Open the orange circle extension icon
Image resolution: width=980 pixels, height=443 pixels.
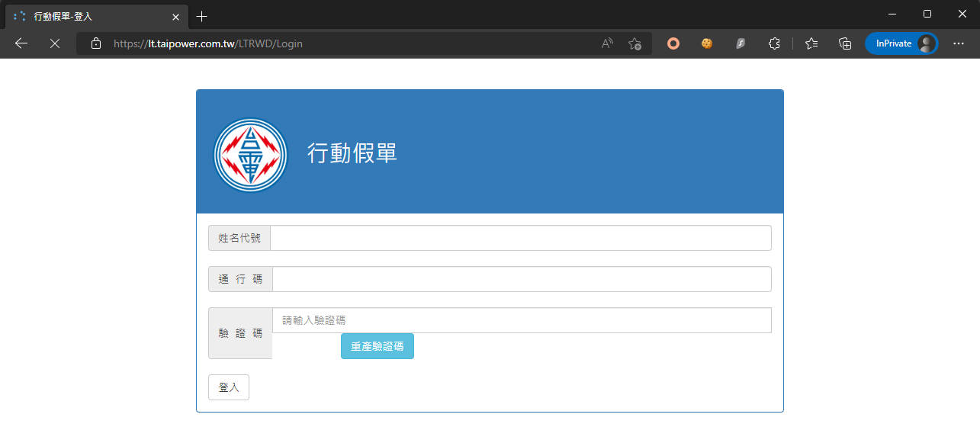click(673, 43)
